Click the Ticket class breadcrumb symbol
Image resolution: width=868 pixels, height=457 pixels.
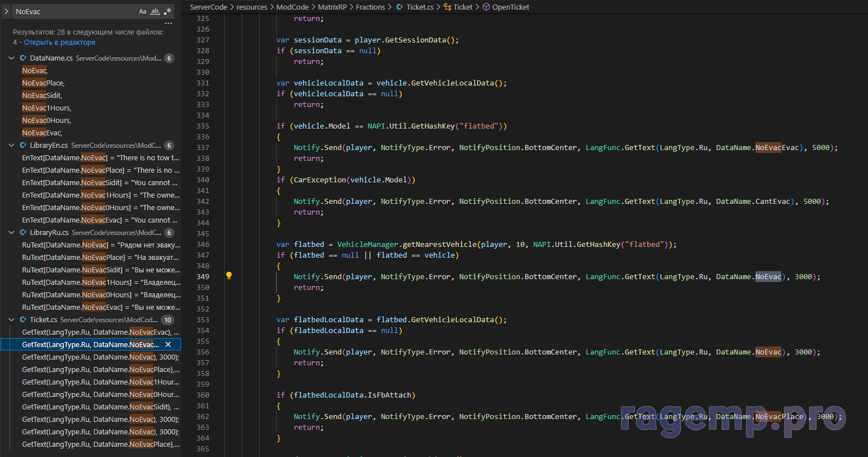(x=462, y=7)
